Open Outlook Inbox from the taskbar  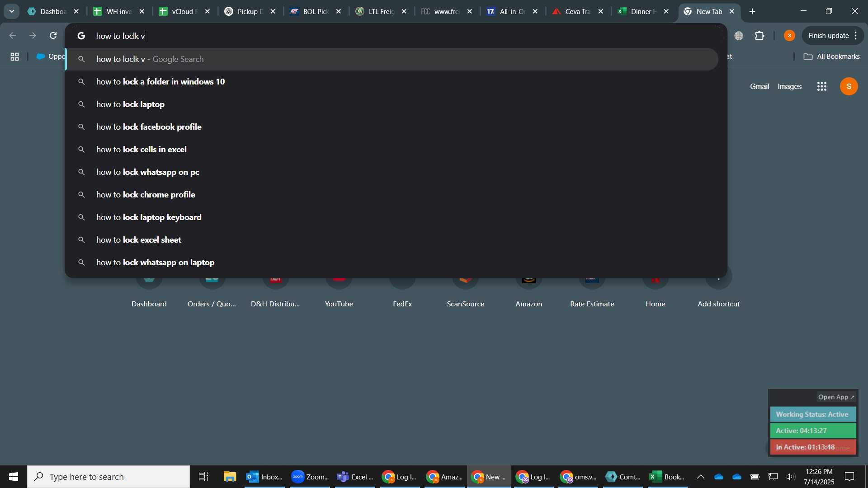[264, 477]
